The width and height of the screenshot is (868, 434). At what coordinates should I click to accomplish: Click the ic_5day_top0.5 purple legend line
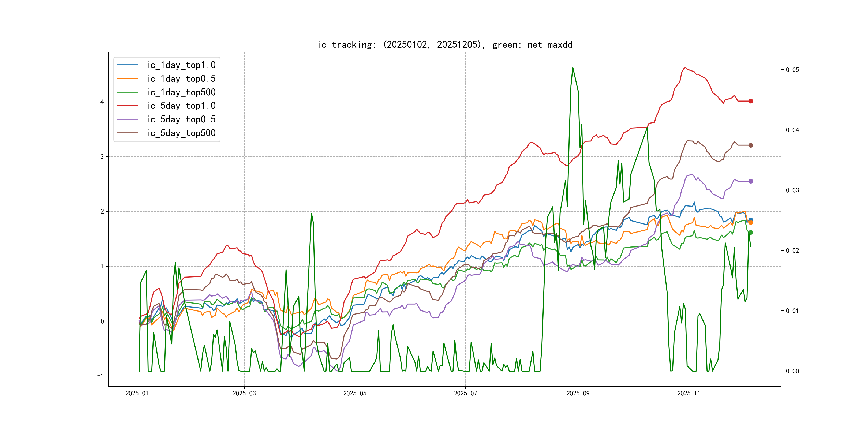pos(127,119)
